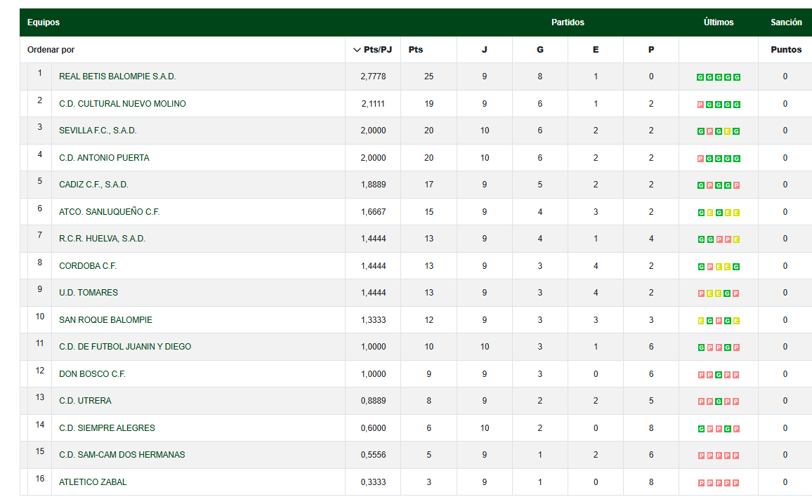The height and width of the screenshot is (504, 812).
Task: Sort table by Pts column header
Action: [415, 50]
